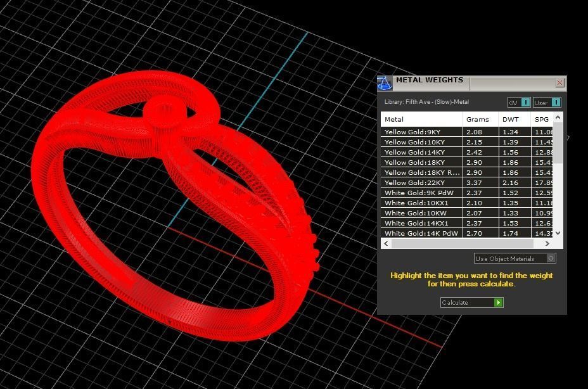Select the Yellow Gold:22KY row
The image size is (588, 389).
pos(467,182)
